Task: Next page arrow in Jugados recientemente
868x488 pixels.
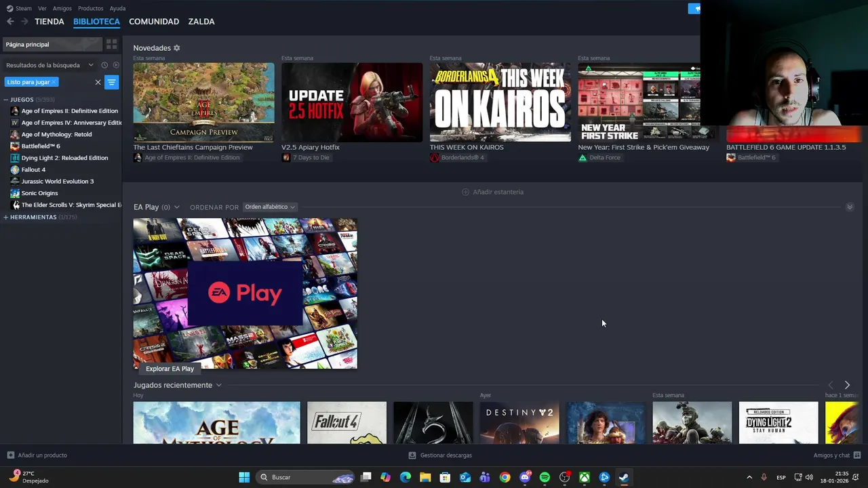Action: point(847,385)
